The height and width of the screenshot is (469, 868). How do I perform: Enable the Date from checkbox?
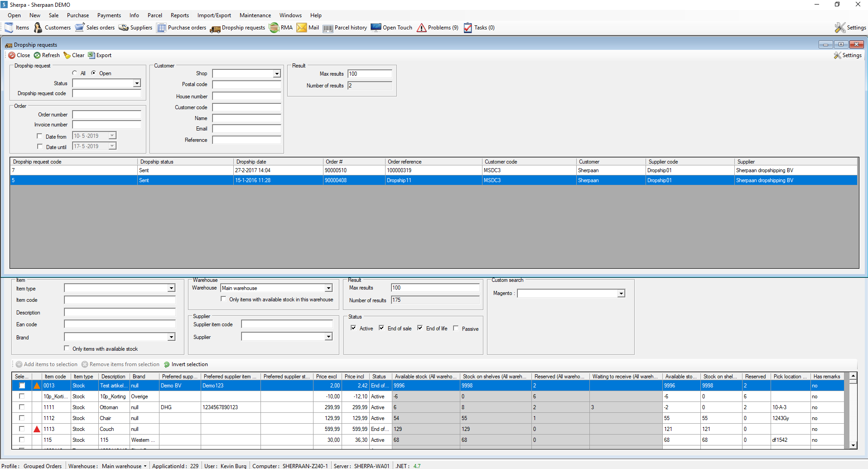pyautogui.click(x=40, y=136)
